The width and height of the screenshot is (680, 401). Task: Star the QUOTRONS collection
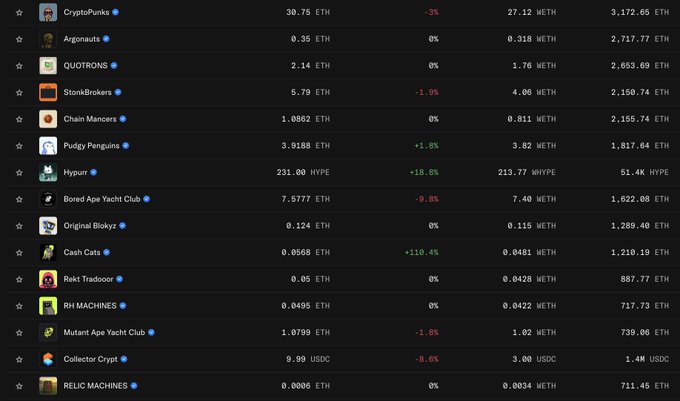pos(19,66)
